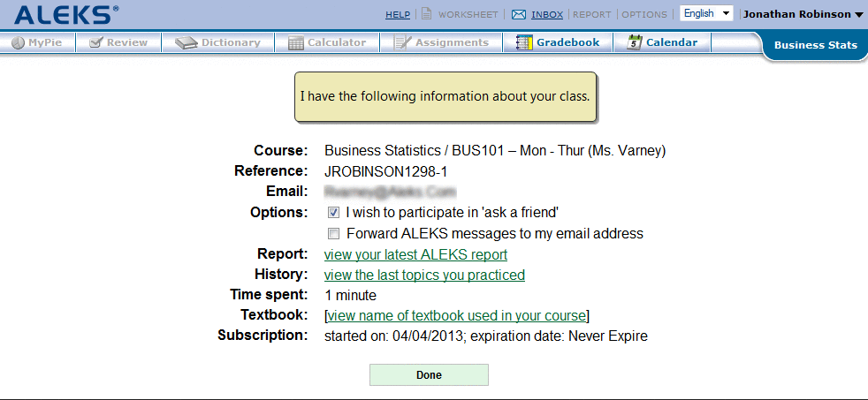Open the MyPie tab
The width and height of the screenshot is (868, 400).
(x=38, y=42)
